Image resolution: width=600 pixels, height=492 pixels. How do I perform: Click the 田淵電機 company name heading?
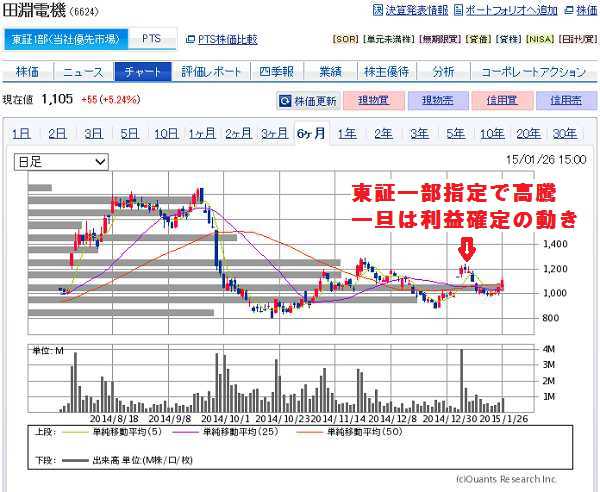(34, 10)
